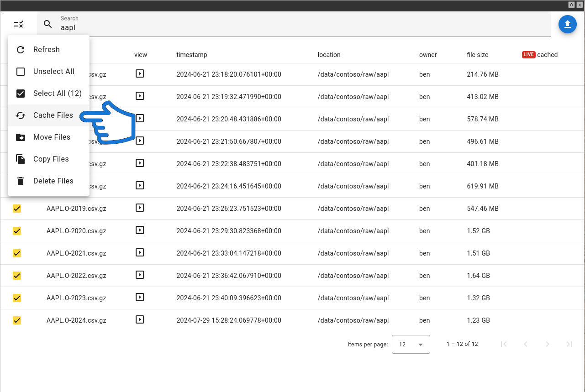Viewport: 585px width, 392px height.
Task: Open view icon for AAPL.O-2024.csv.gz
Action: click(140, 320)
